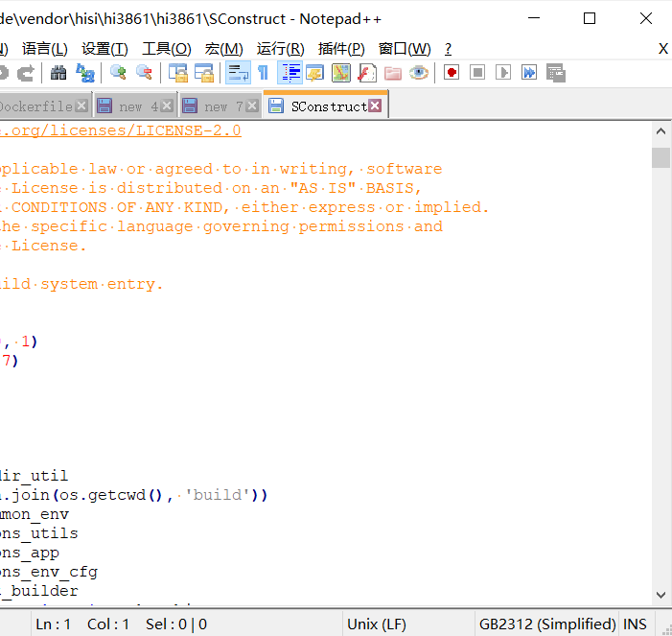Click the Zoom Out magnifier icon
Image resolution: width=672 pixels, height=636 pixels.
[x=144, y=73]
